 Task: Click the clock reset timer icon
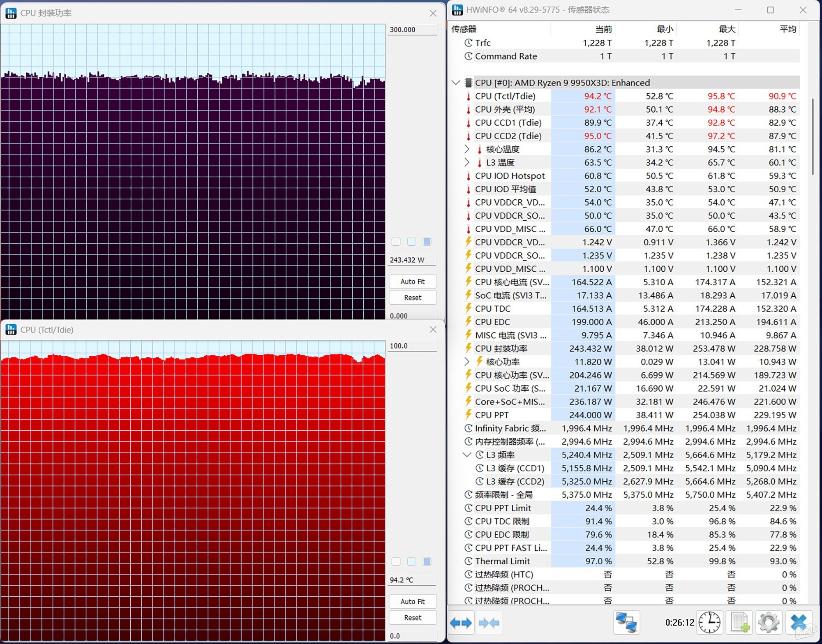[710, 622]
